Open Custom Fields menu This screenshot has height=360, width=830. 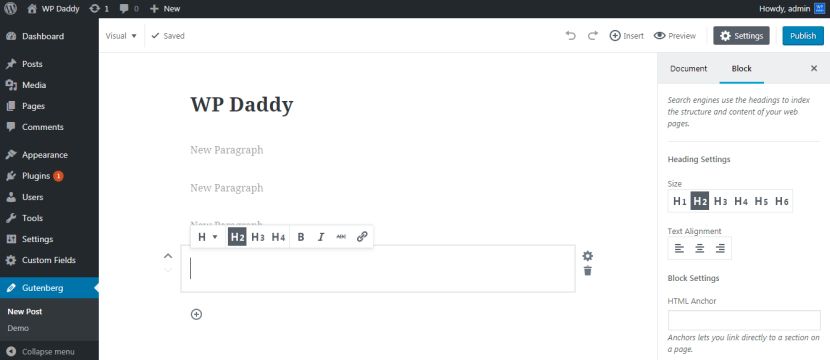[x=49, y=260]
